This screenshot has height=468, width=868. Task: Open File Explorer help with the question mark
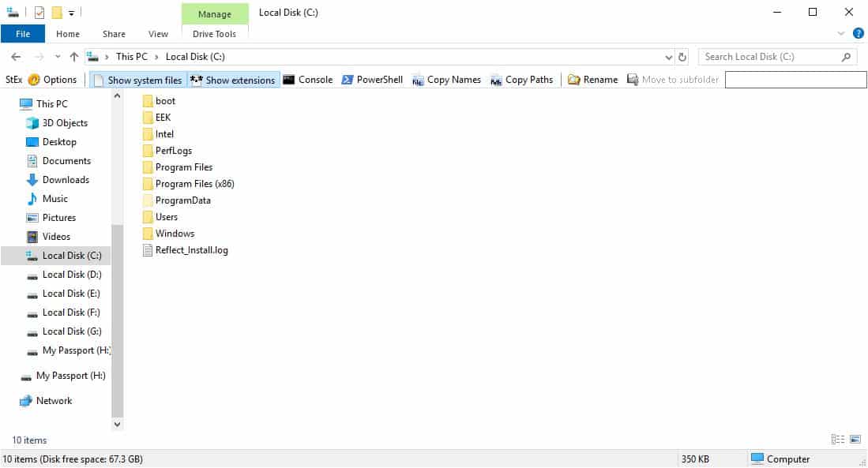tap(858, 33)
